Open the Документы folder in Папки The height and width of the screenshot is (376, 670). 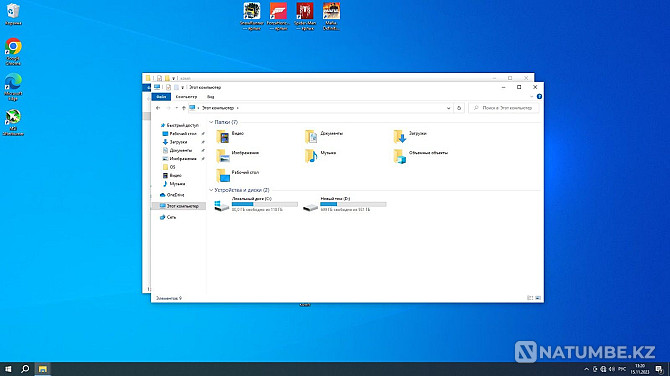pos(324,136)
